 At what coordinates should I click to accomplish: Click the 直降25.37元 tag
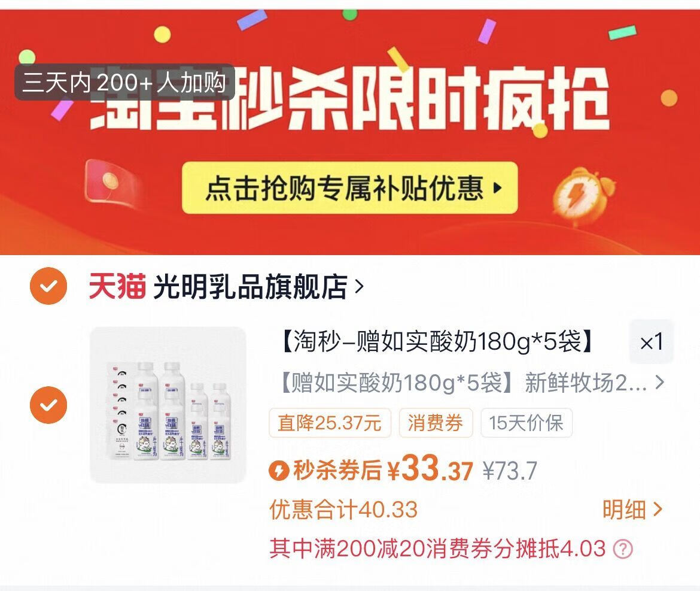click(330, 423)
